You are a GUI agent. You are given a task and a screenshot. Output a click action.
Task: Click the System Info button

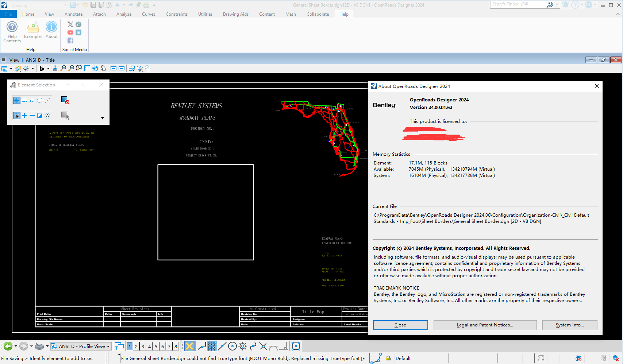(570, 325)
